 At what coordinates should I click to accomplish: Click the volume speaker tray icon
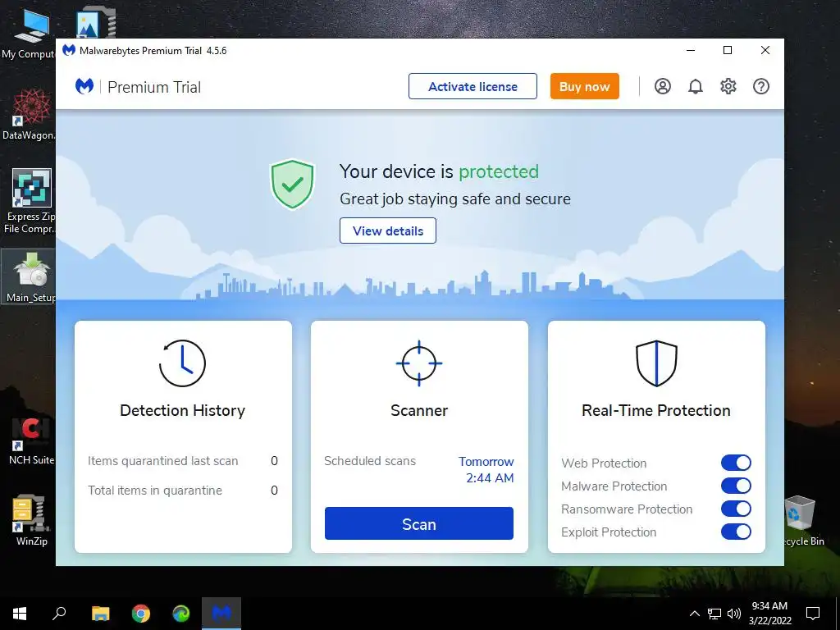(x=734, y=614)
